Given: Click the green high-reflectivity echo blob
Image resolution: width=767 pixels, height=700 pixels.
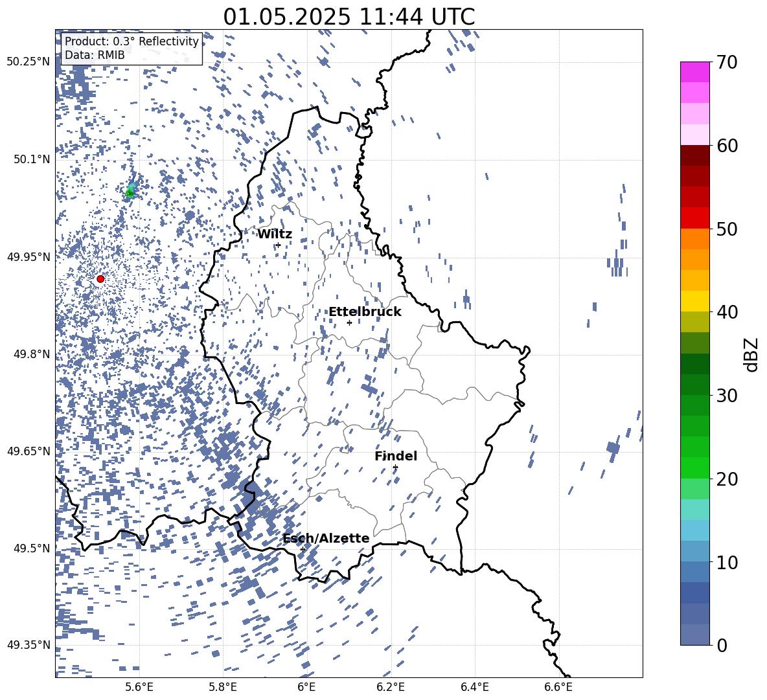Looking at the screenshot, I should (130, 192).
